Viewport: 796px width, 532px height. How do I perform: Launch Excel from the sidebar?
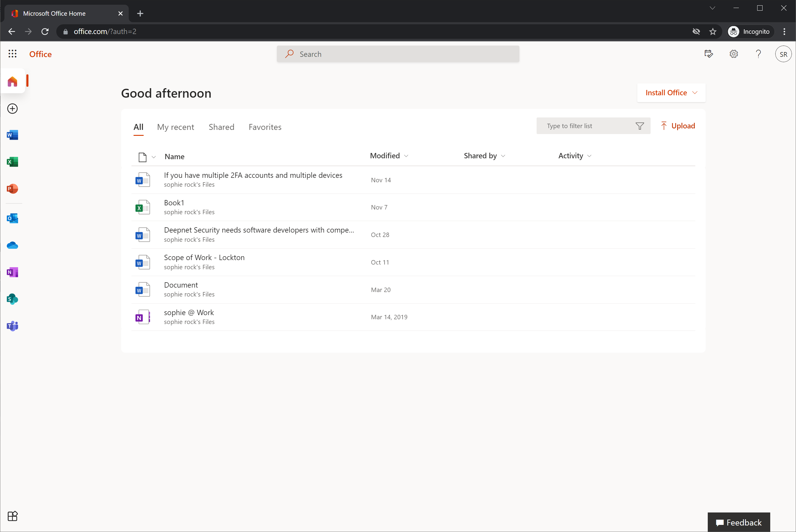[12, 162]
